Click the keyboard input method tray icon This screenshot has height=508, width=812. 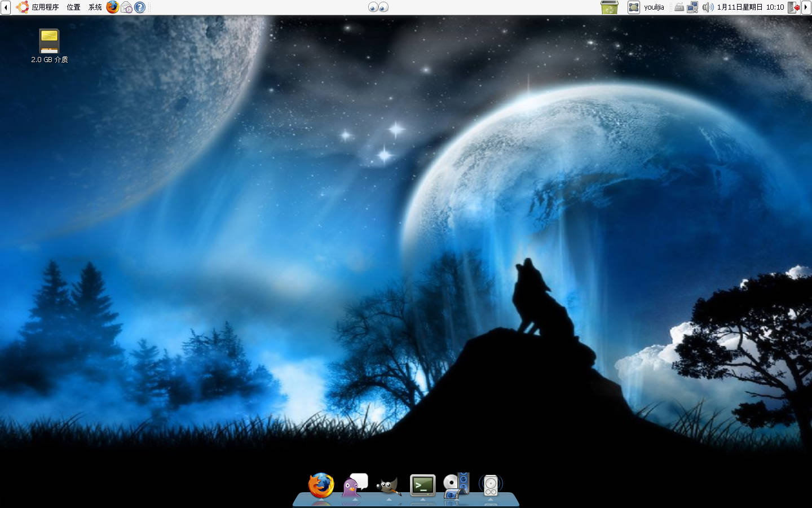tap(679, 7)
